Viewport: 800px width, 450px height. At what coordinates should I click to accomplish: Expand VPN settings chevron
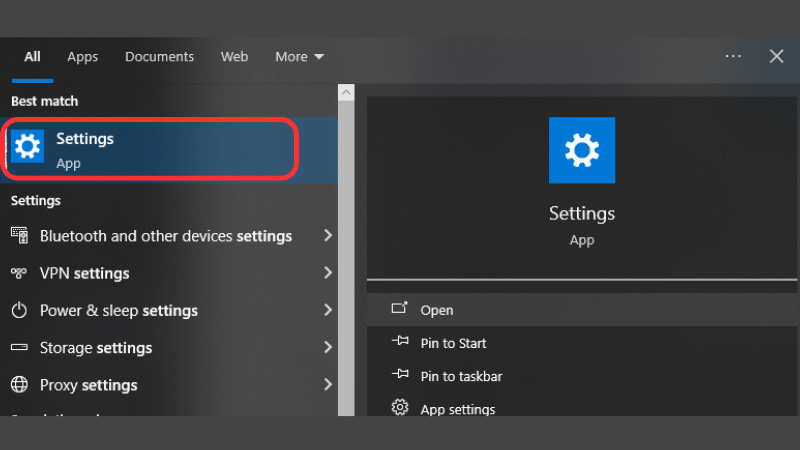[328, 272]
